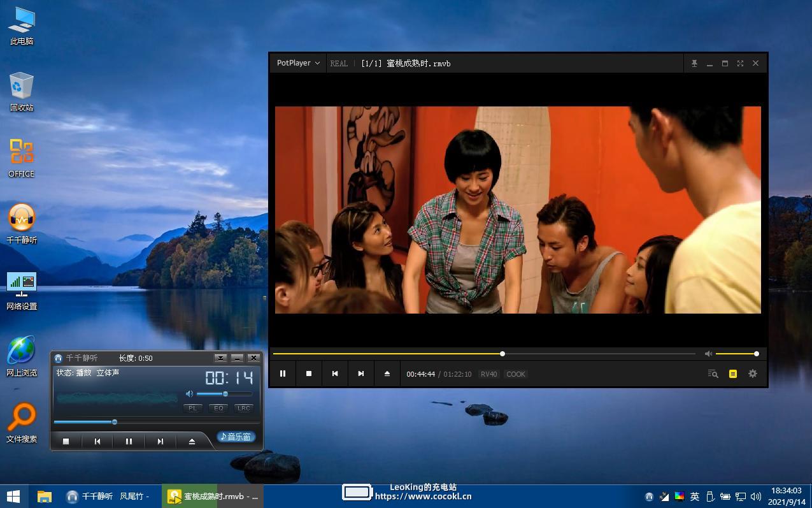Screen dimensions: 812x508
Task: Select the 网上浏览 browser desktop icon
Action: coord(22,358)
